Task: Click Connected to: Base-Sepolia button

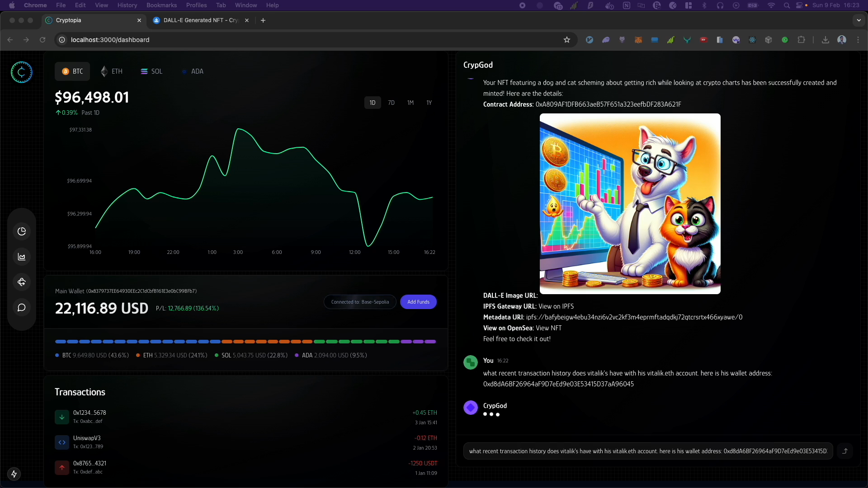Action: pyautogui.click(x=360, y=302)
